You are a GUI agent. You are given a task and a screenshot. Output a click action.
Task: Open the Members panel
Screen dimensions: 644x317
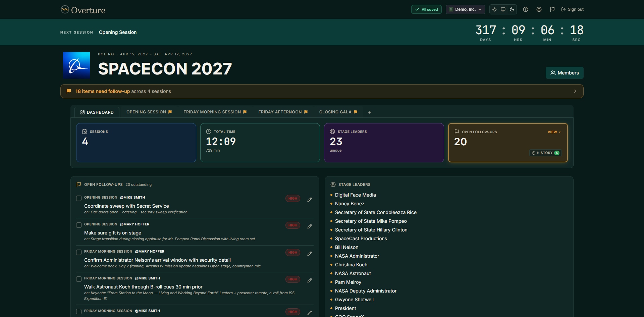[x=565, y=73]
